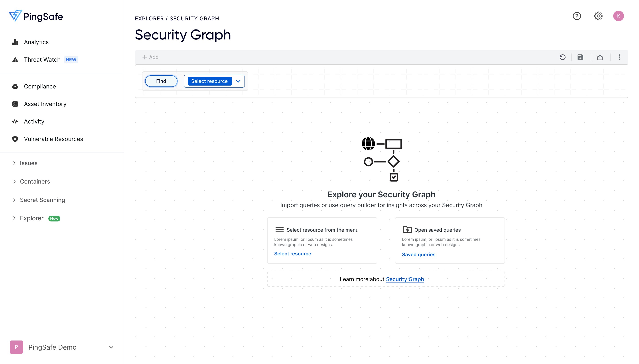Open the three-dot more options menu
This screenshot has width=639, height=364.
(x=619, y=57)
